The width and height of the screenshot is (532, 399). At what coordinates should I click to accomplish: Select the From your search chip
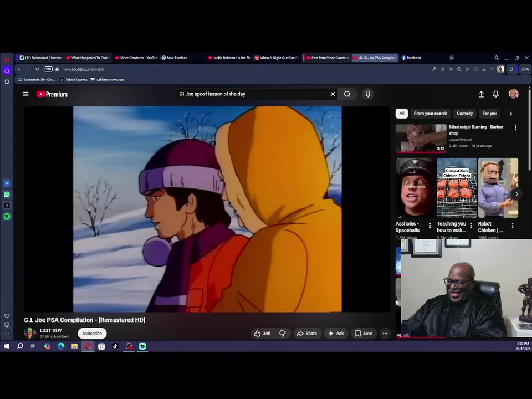pos(430,113)
